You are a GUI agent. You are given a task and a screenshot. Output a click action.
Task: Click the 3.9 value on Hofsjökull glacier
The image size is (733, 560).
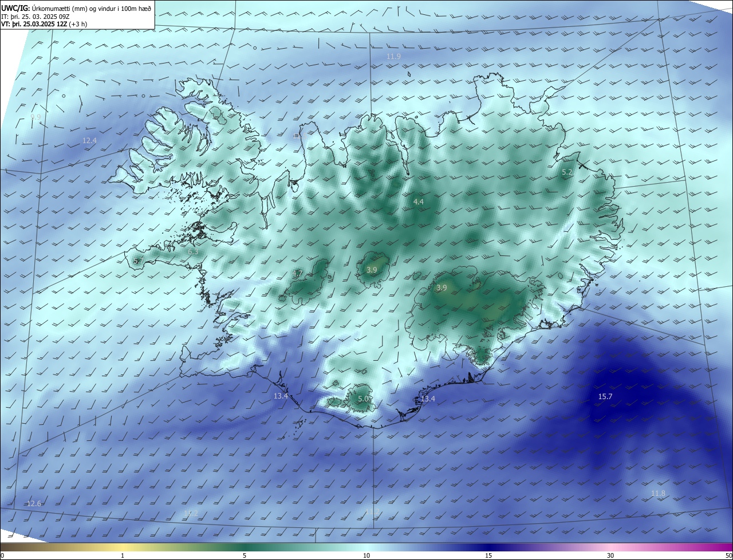pyautogui.click(x=372, y=270)
